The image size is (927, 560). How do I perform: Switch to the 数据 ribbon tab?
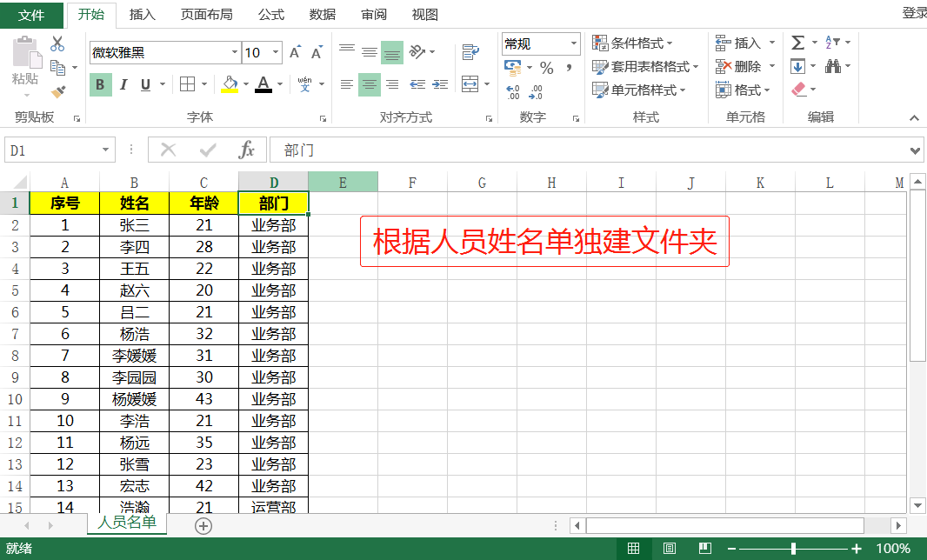click(323, 14)
